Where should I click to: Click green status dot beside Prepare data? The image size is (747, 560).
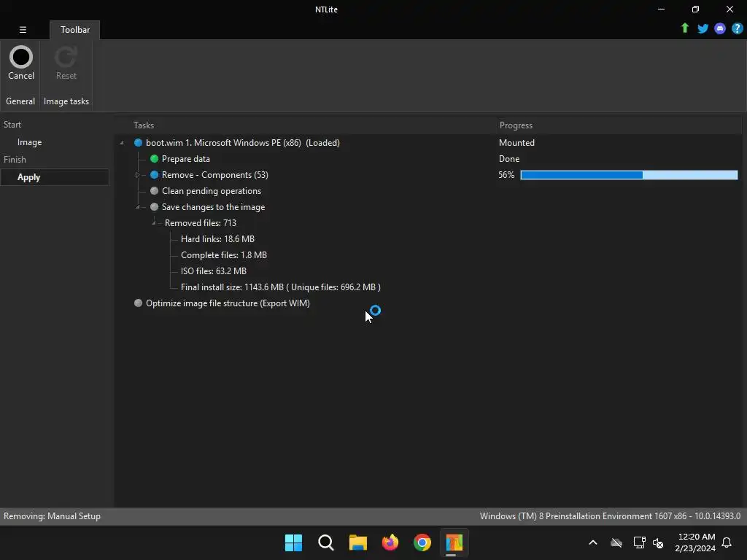pyautogui.click(x=154, y=158)
